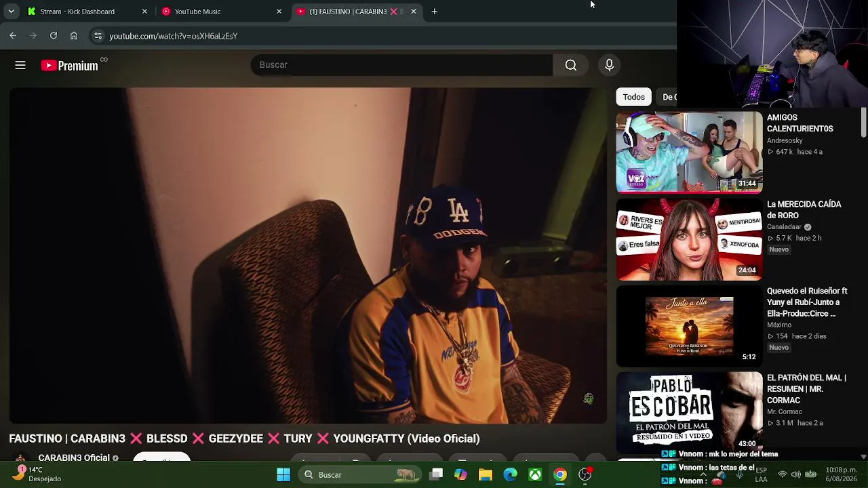
Task: Open Máximo channel name link
Action: pos(779,325)
